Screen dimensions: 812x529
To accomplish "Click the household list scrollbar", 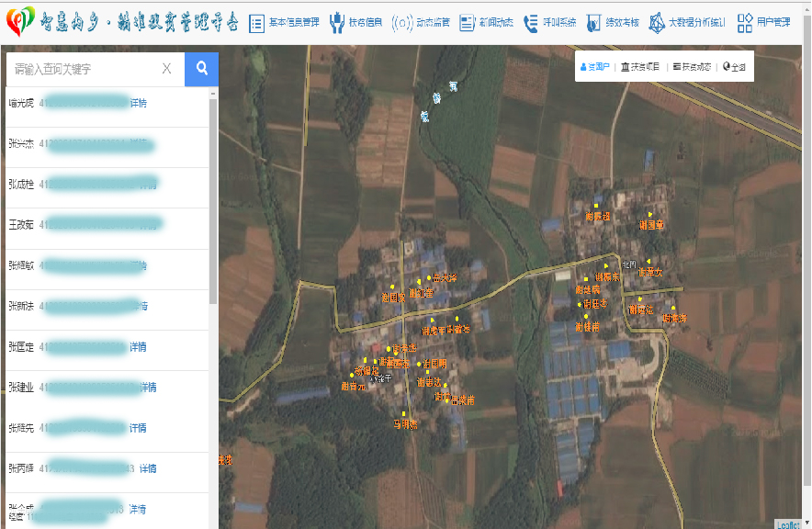I will point(213,202).
